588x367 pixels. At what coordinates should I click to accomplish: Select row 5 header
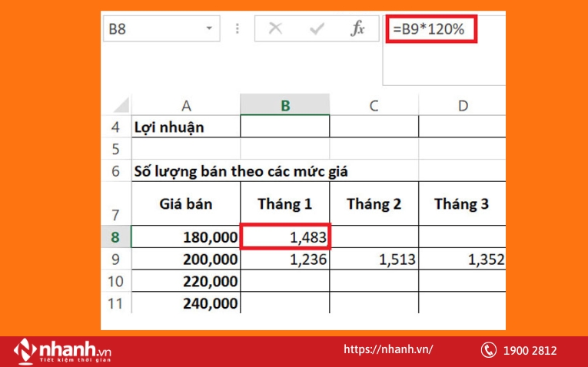[116, 149]
